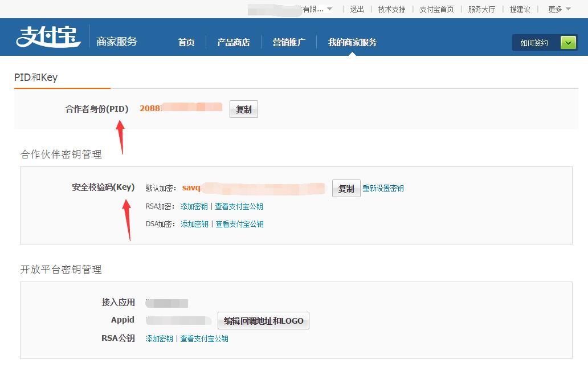Screen dimensions: 588x371
Task: Click the 重新设置密钥 link
Action: 383,189
